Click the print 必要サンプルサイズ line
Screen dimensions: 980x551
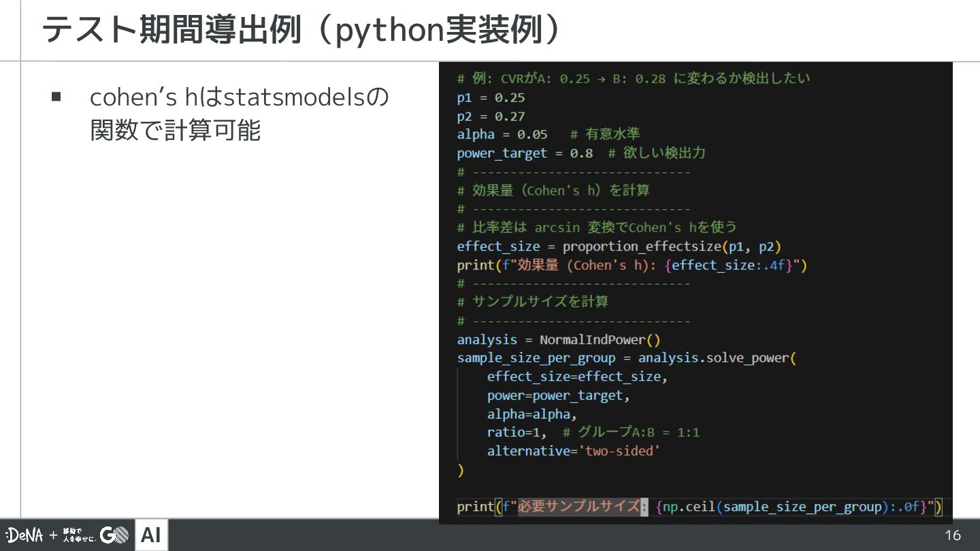(x=700, y=507)
